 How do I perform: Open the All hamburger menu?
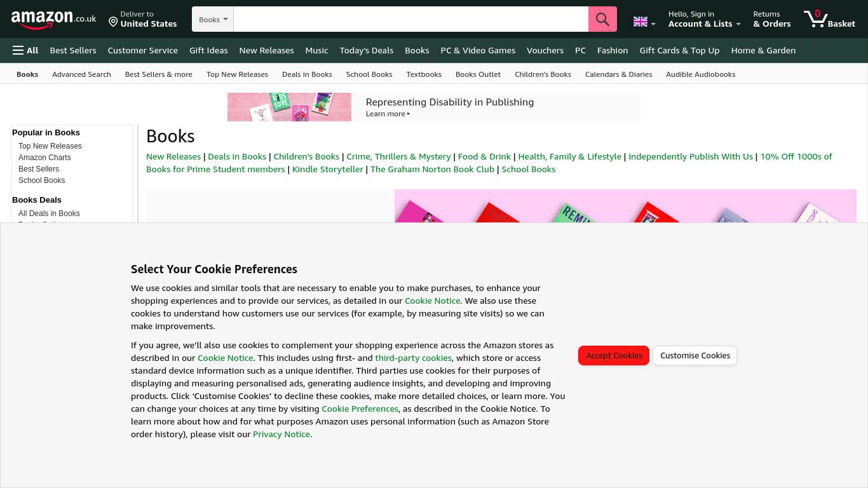[x=25, y=50]
